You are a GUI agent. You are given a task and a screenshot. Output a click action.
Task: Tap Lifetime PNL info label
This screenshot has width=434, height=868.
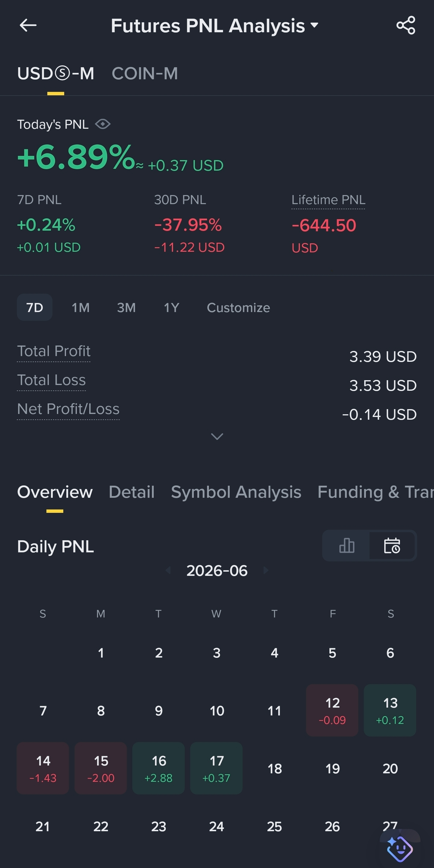[x=328, y=200]
